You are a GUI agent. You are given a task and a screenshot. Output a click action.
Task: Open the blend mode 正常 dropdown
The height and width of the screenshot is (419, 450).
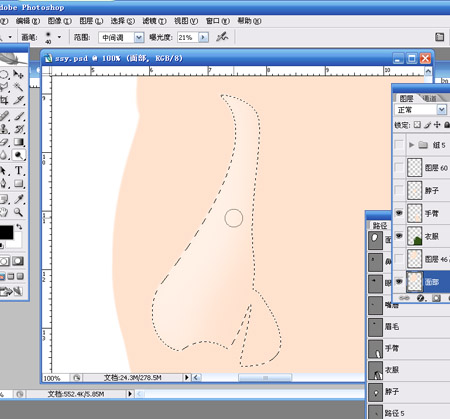click(x=442, y=110)
